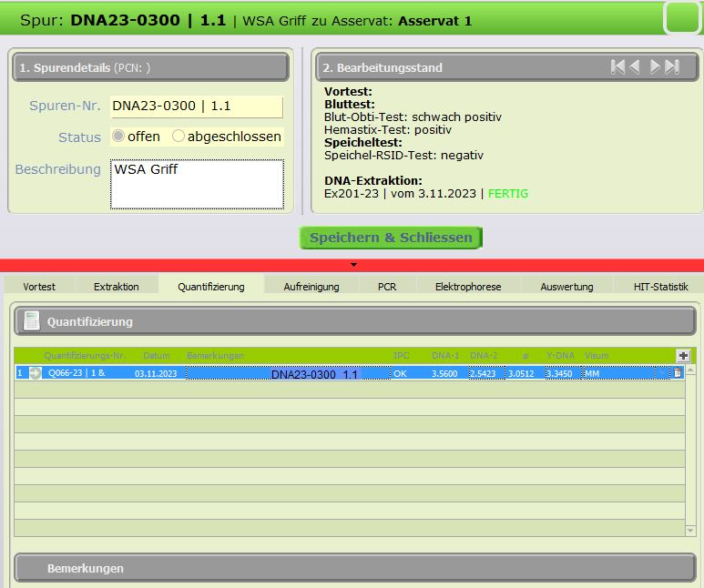704x588 pixels.
Task: Click the 'Bemerkungen' column header in table
Action: point(215,356)
